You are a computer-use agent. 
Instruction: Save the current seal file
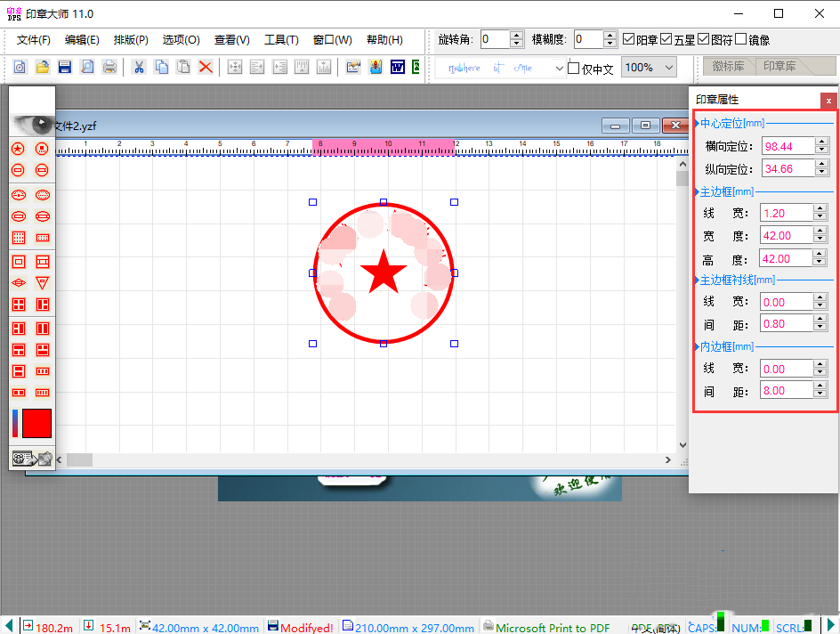pyautogui.click(x=65, y=67)
